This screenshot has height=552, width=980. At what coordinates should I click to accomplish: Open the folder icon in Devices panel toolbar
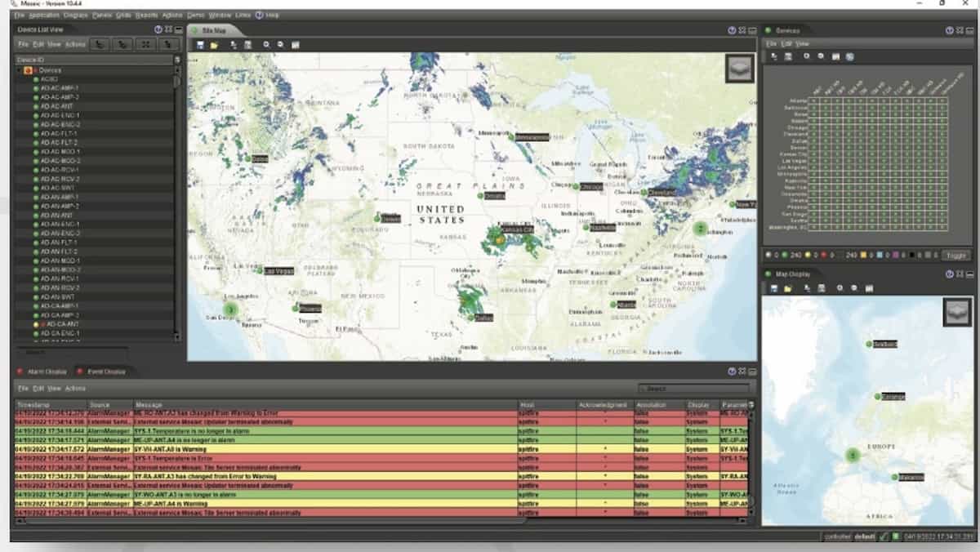coord(790,55)
